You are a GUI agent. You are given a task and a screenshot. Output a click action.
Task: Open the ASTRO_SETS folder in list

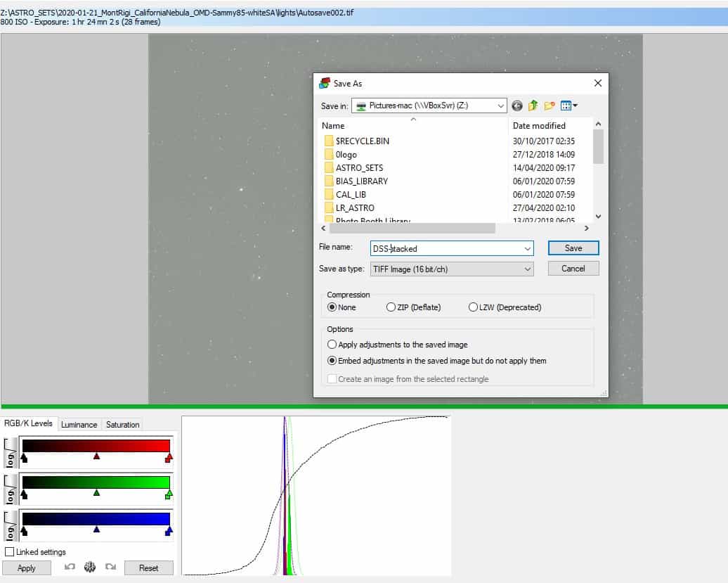359,167
